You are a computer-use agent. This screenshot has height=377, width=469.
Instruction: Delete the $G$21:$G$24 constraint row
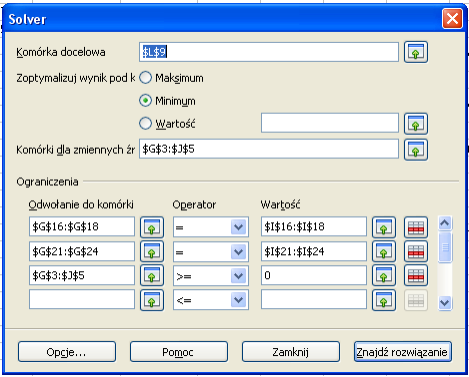[416, 251]
